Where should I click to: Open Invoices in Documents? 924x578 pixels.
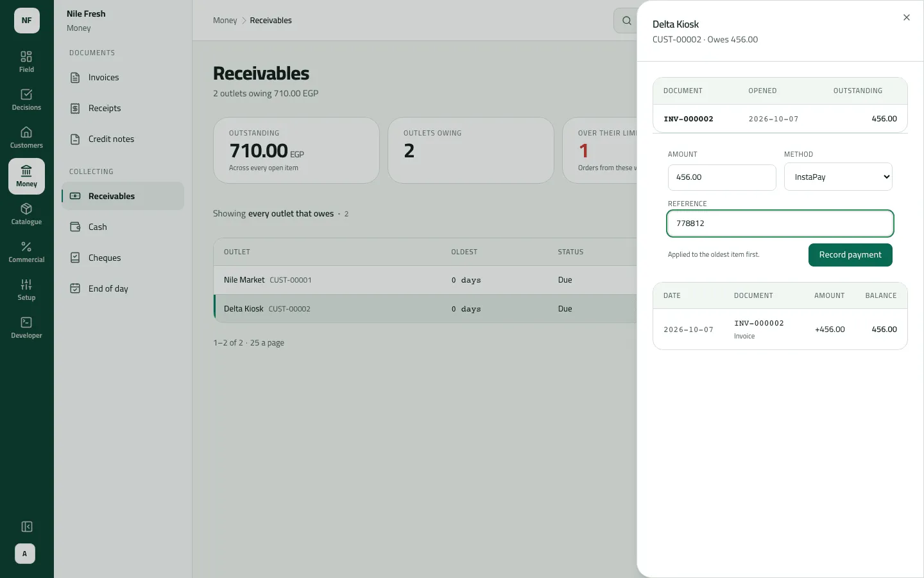point(123,77)
